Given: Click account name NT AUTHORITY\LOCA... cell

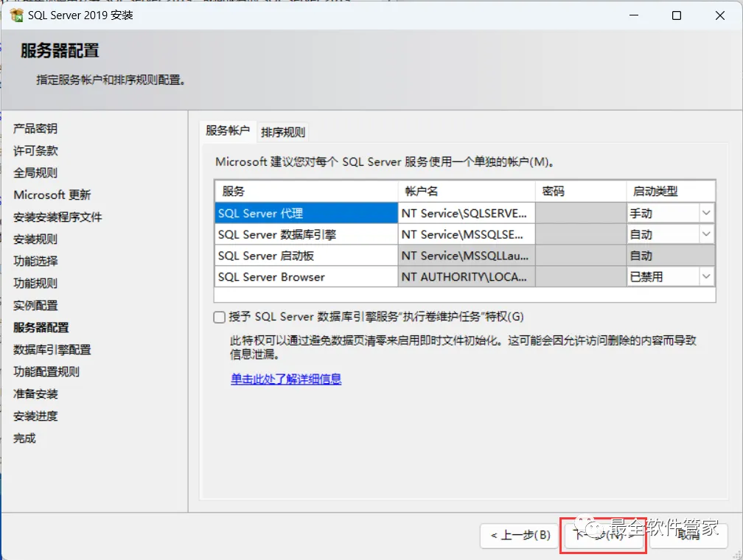Looking at the screenshot, I should point(467,276).
